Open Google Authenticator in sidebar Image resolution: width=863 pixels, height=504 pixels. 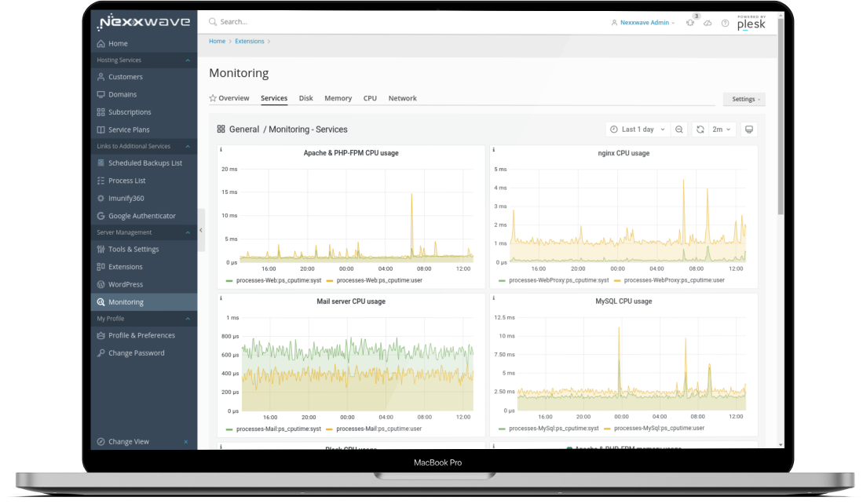pyautogui.click(x=144, y=216)
